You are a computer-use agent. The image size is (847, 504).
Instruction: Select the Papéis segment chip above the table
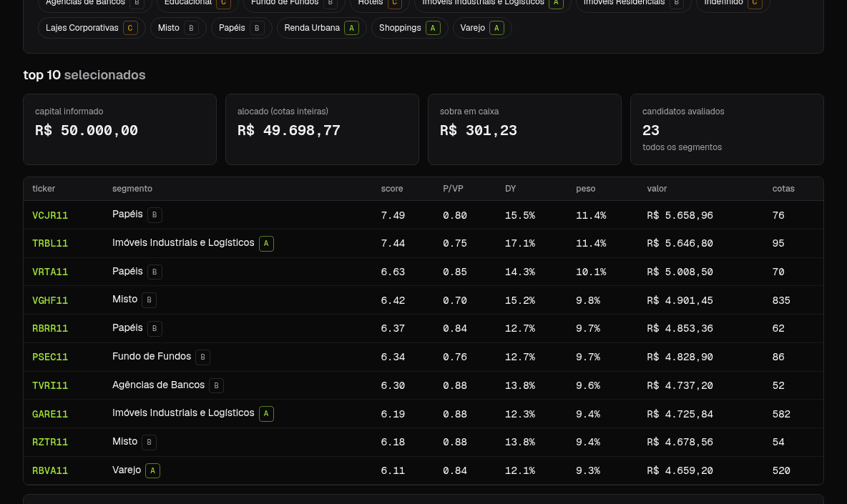tap(241, 28)
